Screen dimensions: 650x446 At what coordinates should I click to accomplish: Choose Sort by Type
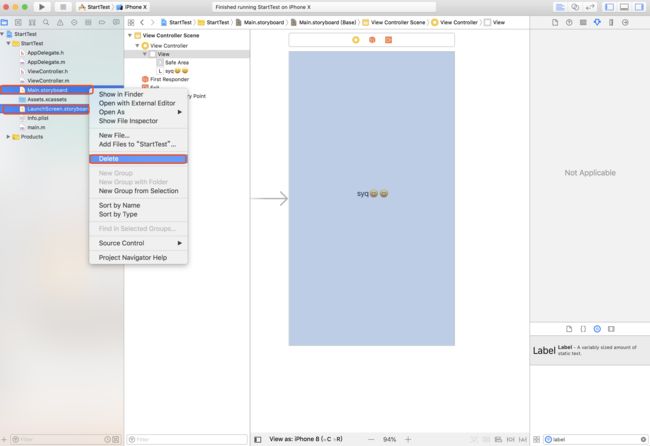pos(138,214)
